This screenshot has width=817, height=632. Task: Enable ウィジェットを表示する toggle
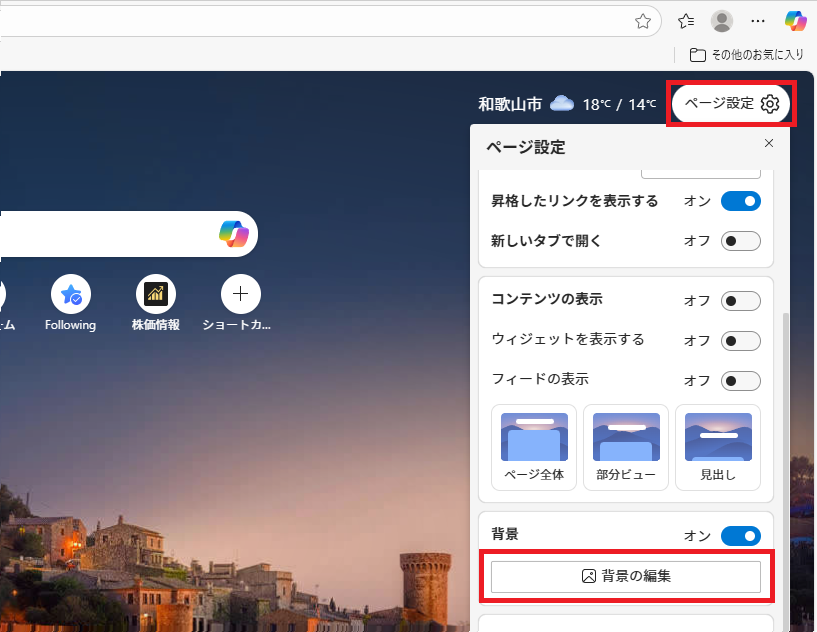pos(740,341)
